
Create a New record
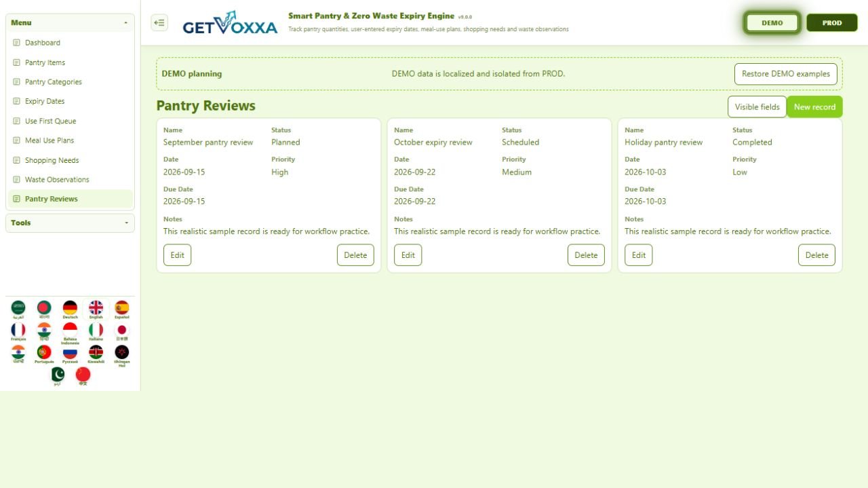[x=814, y=107]
